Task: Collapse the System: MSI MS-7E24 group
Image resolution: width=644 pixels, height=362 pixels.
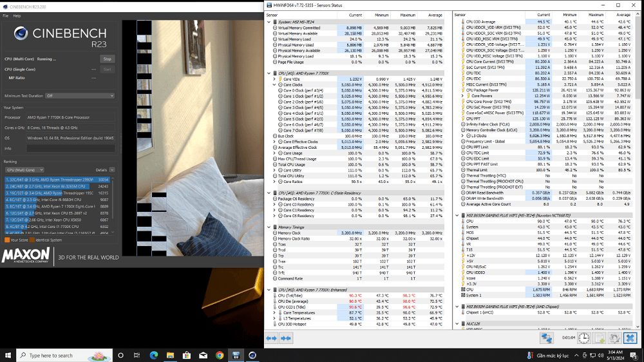Action: click(x=269, y=22)
